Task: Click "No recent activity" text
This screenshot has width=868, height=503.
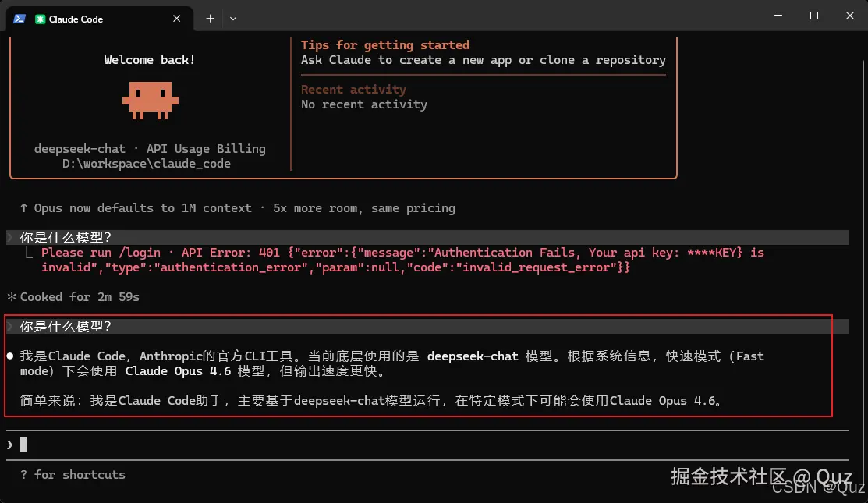Action: (x=363, y=104)
